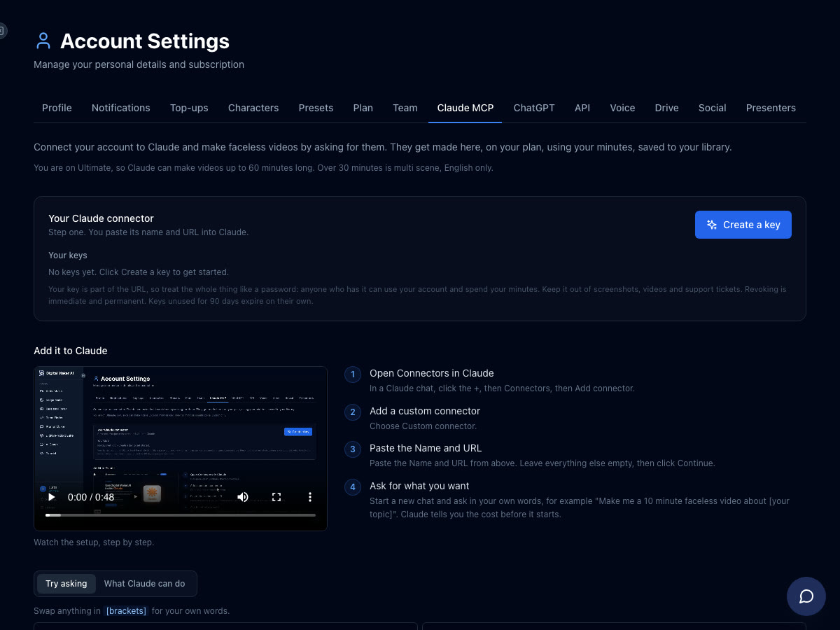Viewport: 840px width, 630px height.
Task: Click the [brackets] placeholder chip
Action: [x=126, y=611]
